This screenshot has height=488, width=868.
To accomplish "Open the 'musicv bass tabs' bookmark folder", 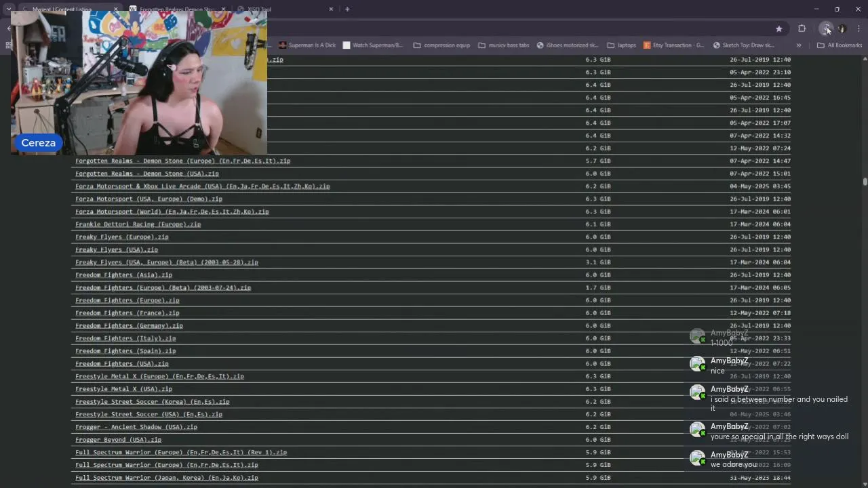I will pos(504,45).
